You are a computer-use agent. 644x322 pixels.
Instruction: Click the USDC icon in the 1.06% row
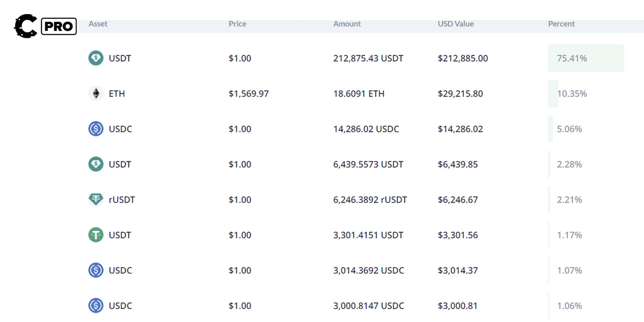(x=96, y=306)
